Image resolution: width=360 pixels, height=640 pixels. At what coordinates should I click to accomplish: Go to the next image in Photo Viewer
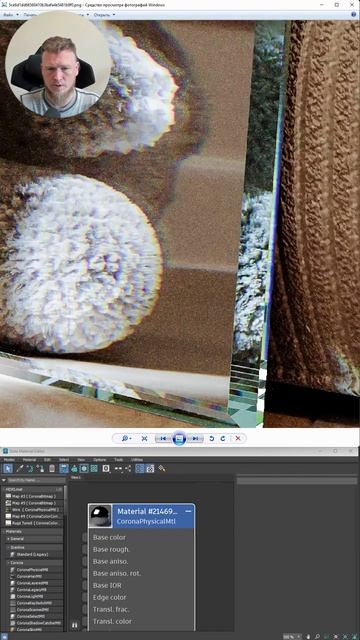coord(195,438)
